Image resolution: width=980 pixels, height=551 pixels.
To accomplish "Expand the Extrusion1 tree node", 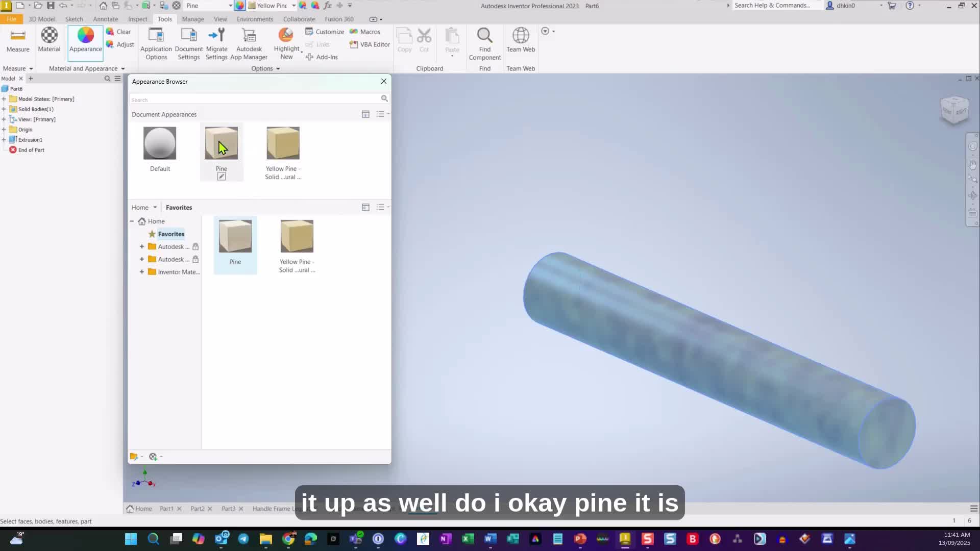I will [4, 140].
